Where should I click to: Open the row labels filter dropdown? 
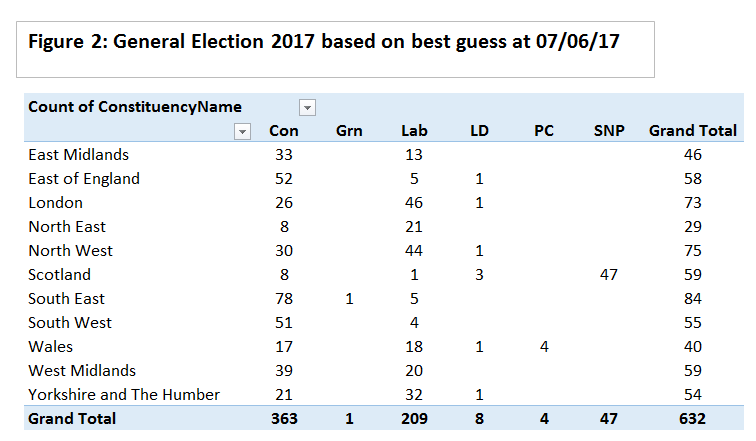point(241,131)
